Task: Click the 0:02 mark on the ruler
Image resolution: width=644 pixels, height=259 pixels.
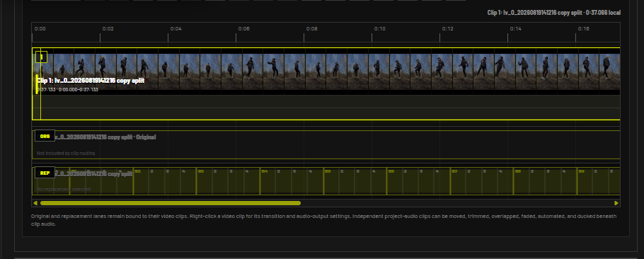Action: pyautogui.click(x=108, y=29)
